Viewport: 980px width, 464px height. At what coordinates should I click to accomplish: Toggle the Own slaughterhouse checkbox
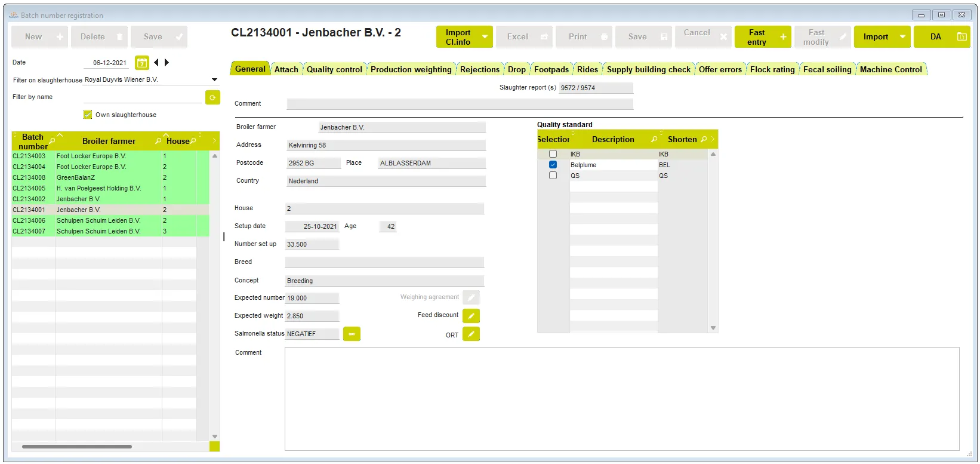click(88, 115)
